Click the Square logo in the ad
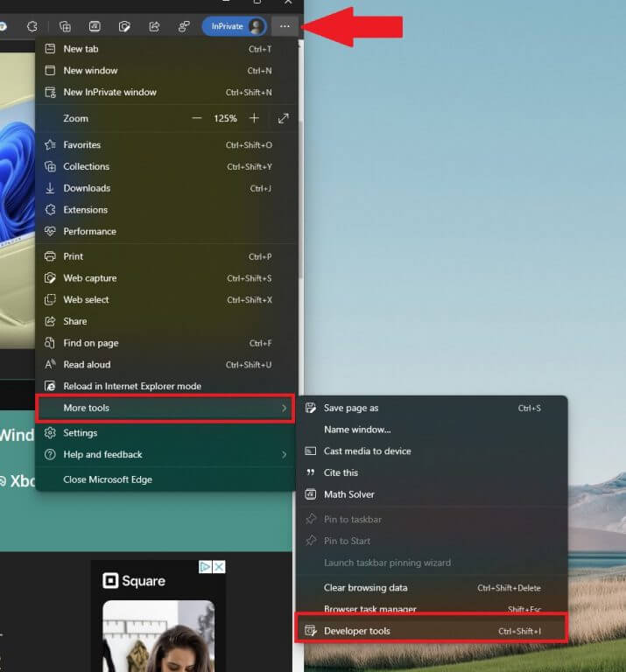Viewport: 626px width, 672px height. click(134, 581)
